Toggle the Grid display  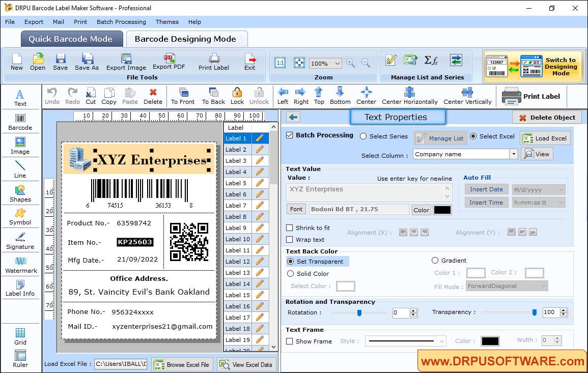[x=20, y=336]
